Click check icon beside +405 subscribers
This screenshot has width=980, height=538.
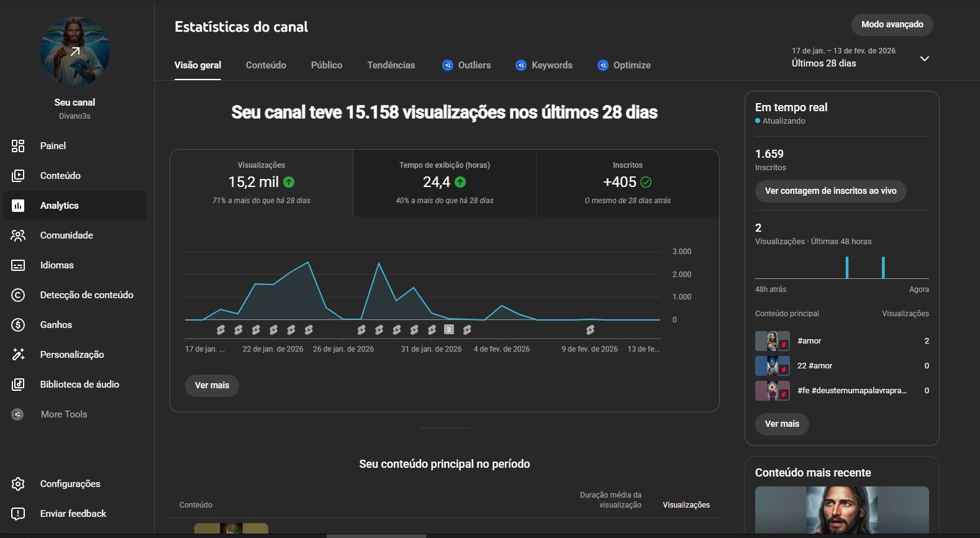pos(646,182)
